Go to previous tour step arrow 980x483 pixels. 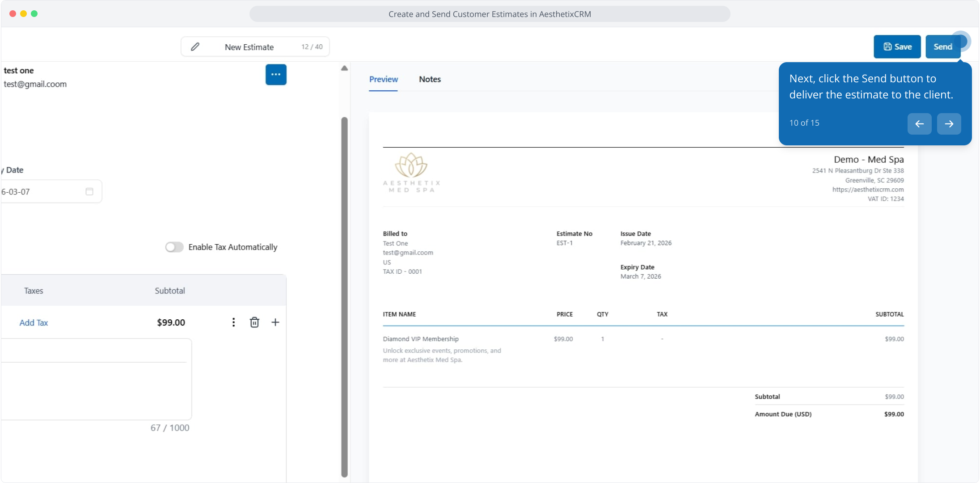click(x=919, y=124)
